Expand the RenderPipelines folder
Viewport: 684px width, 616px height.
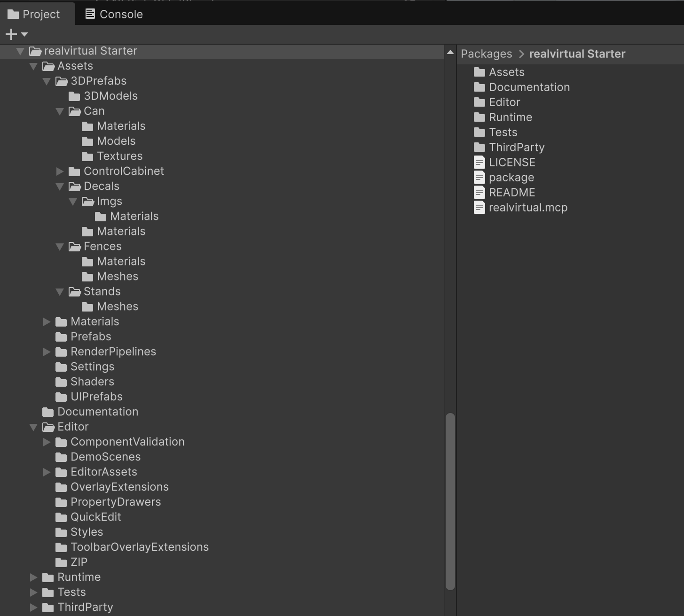point(47,352)
